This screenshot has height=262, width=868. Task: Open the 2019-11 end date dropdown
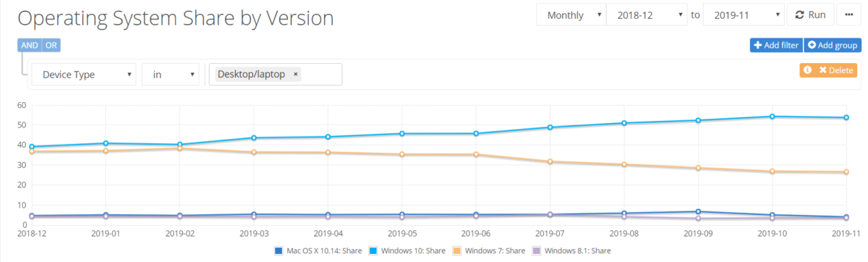[x=744, y=15]
